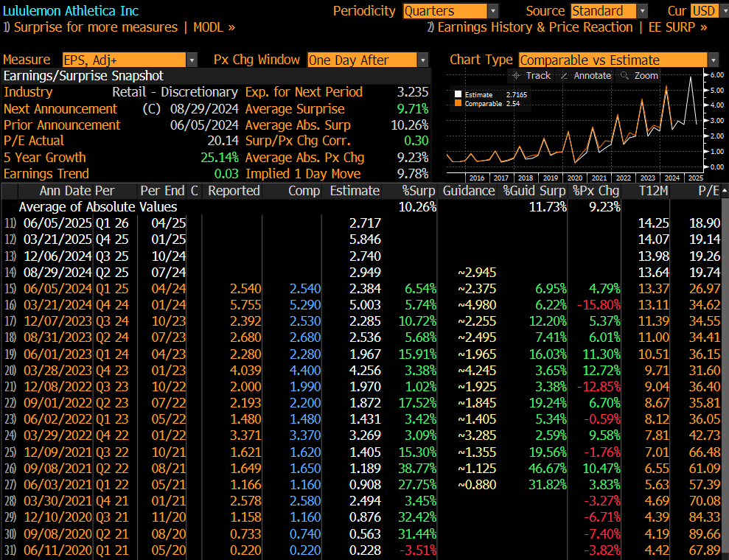Viewport: 729px width, 560px height.
Task: Click the %Px Chg column header
Action: [596, 191]
